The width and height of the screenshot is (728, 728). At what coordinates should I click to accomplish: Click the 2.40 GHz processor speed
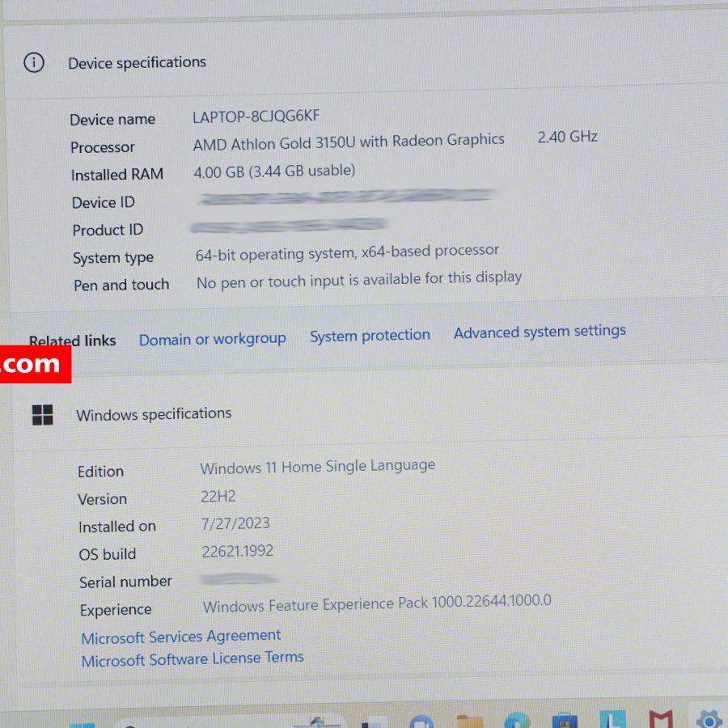coord(567,137)
